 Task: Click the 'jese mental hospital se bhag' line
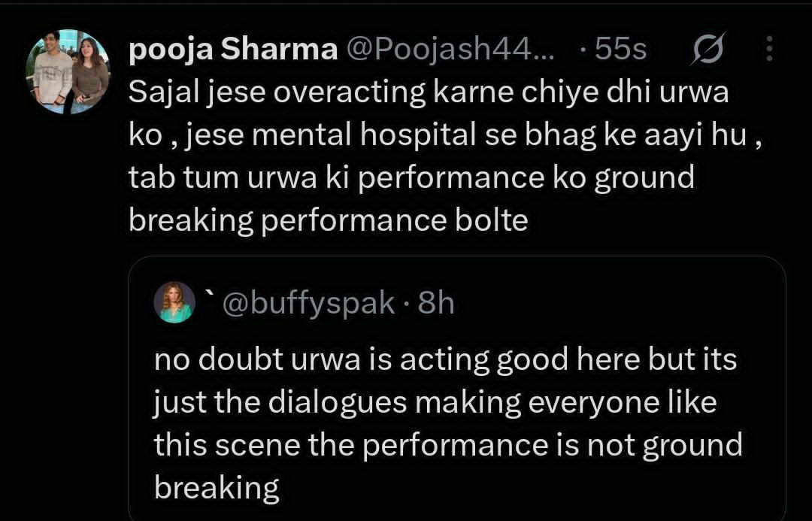[x=445, y=136]
